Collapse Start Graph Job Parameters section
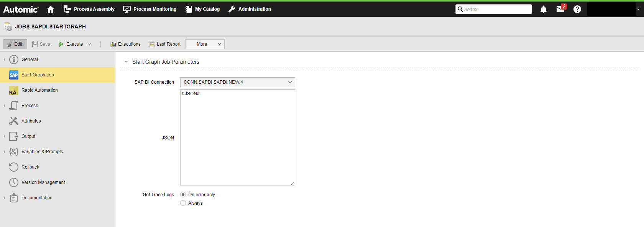The width and height of the screenshot is (644, 227). coord(126,62)
